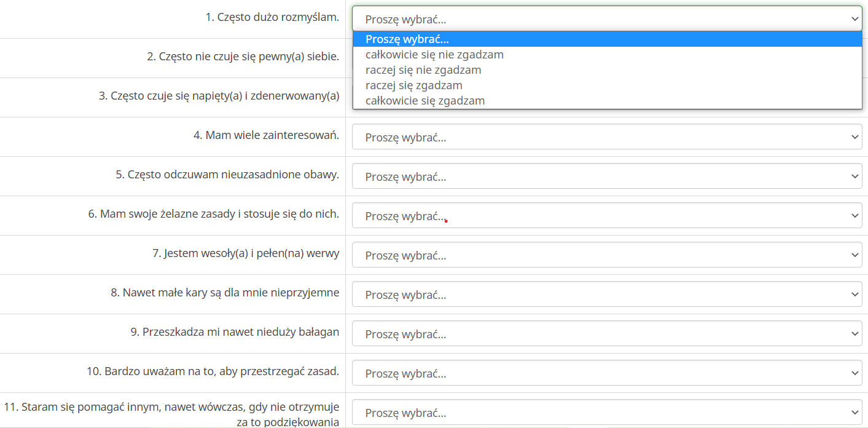Pick 'raczej się zgadzam' from list
This screenshot has height=428, width=868.
pos(414,85)
